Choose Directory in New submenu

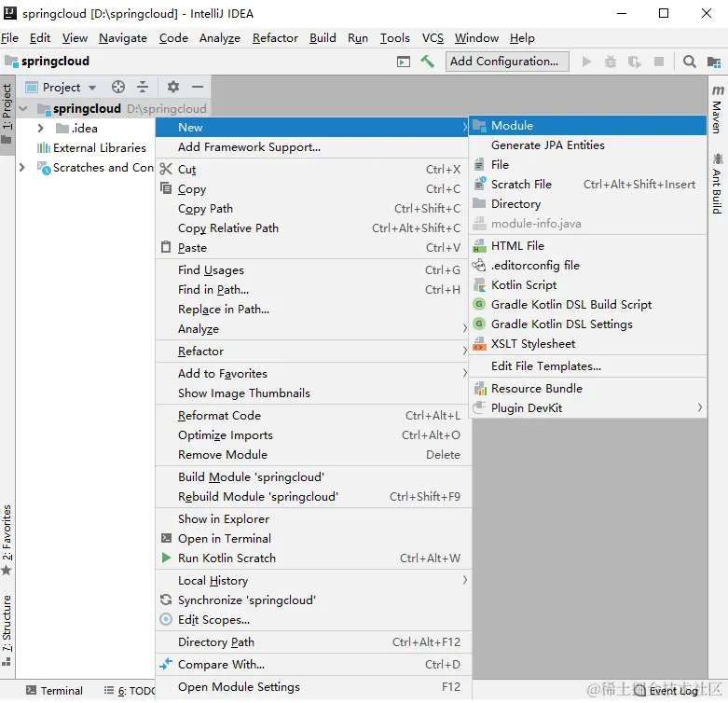[588, 204]
